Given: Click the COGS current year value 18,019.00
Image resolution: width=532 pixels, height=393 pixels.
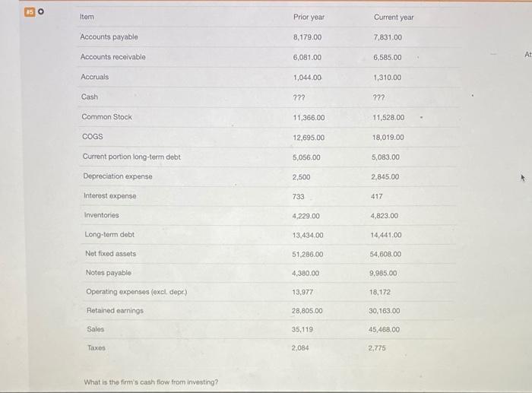Looking at the screenshot, I should [388, 138].
